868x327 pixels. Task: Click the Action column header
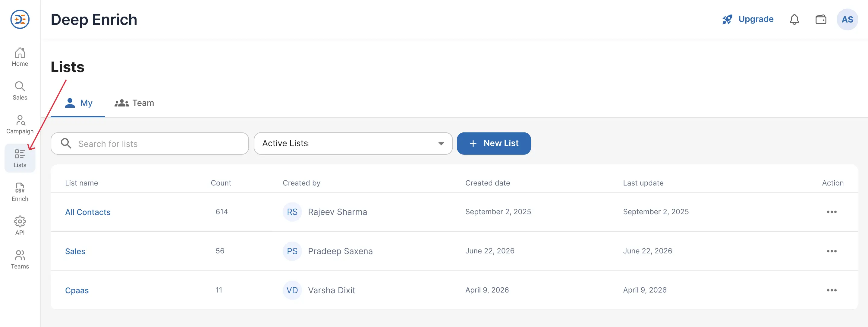833,183
